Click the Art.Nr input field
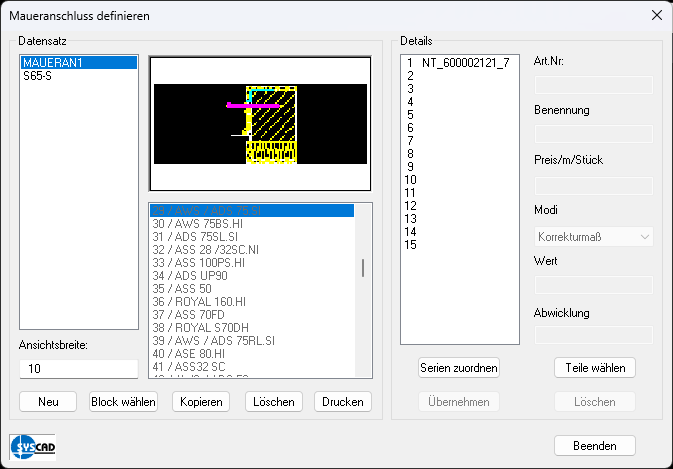 [x=594, y=85]
